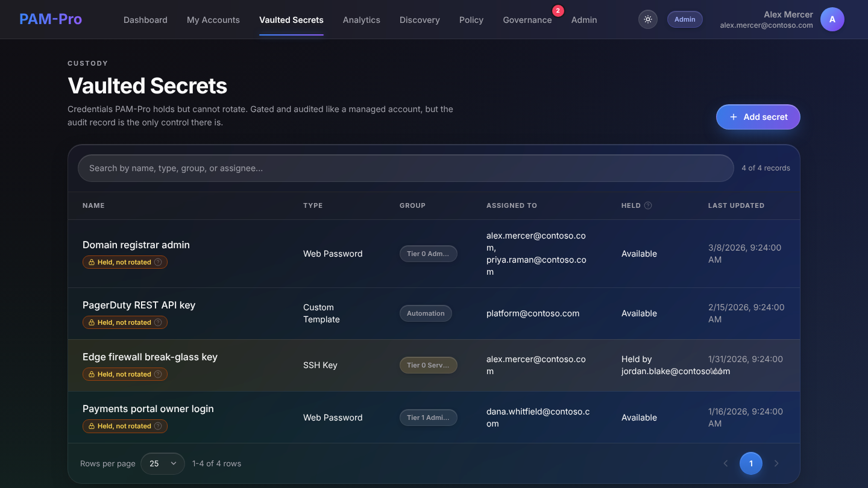Click 'Held, not rotated' badge under Payments portal login
This screenshot has width=868, height=488.
(125, 426)
